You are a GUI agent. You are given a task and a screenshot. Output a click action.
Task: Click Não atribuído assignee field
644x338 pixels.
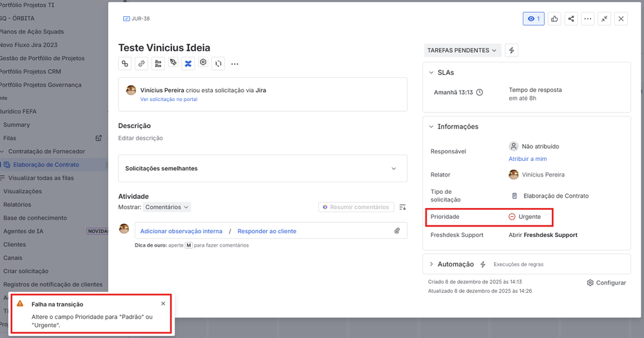pos(534,146)
